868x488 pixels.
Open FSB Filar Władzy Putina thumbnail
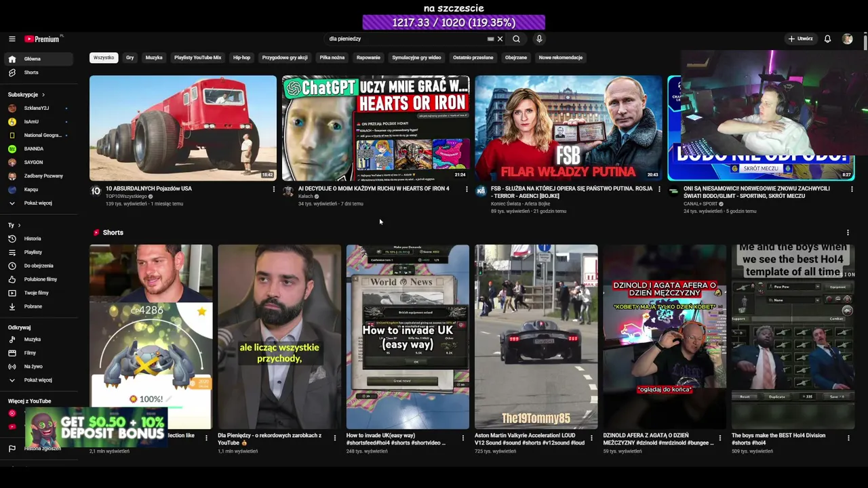[568, 128]
